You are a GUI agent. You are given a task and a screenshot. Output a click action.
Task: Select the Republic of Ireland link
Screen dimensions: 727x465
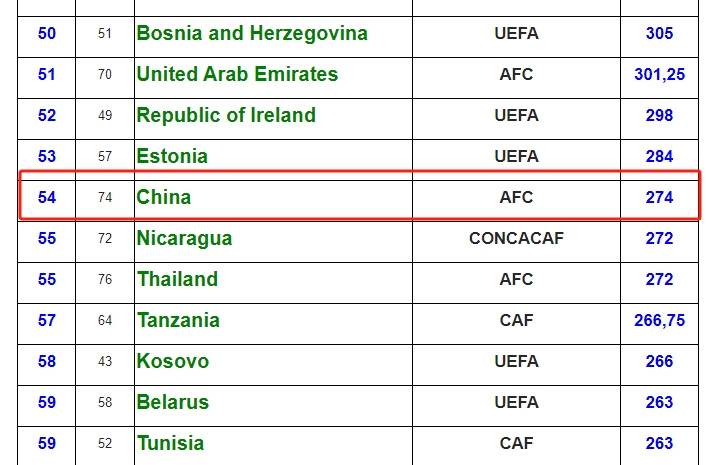[226, 116]
